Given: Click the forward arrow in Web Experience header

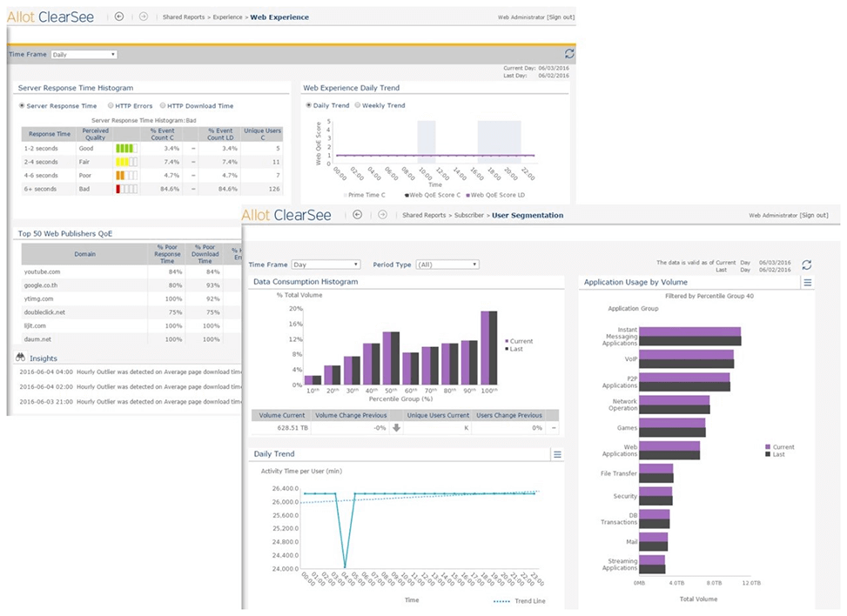Looking at the screenshot, I should pyautogui.click(x=143, y=17).
